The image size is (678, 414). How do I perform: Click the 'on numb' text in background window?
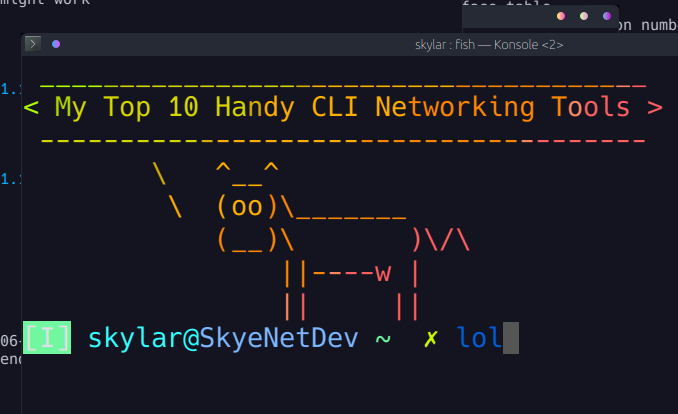click(x=647, y=26)
